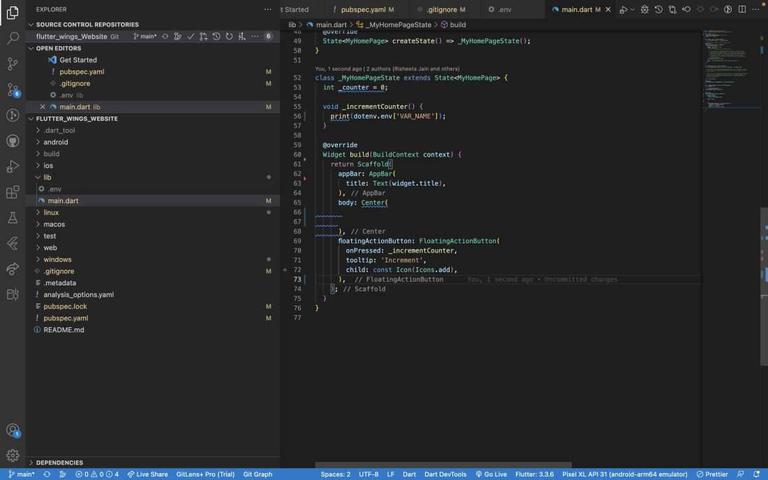Viewport: 768px width, 480px height.
Task: Click the Split Editor icon in editor toolbar
Action: (x=742, y=9)
